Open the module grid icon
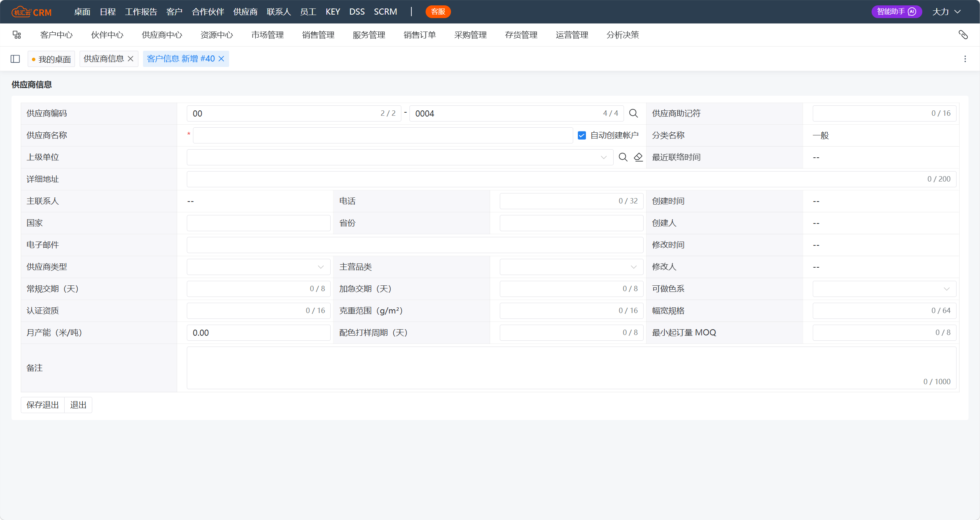The height and width of the screenshot is (520, 980). coord(17,35)
